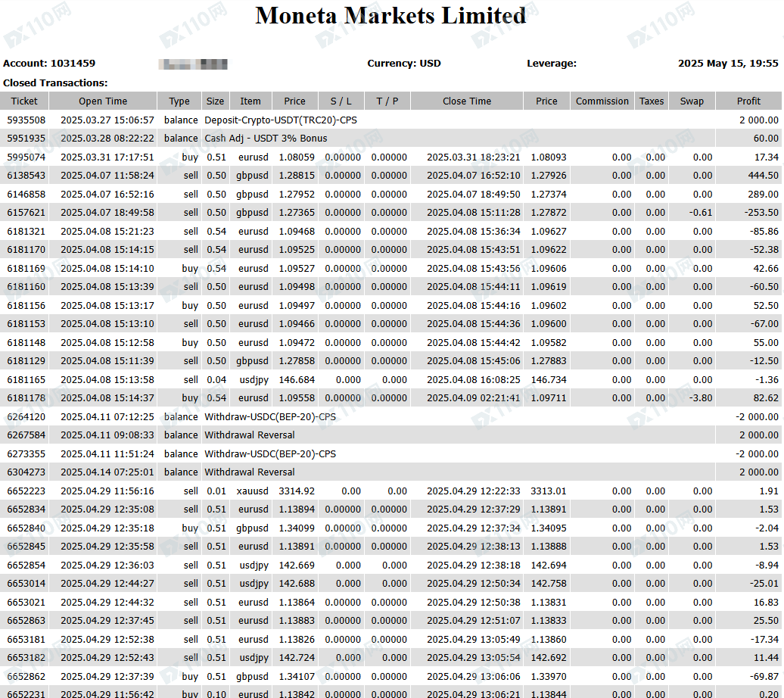Click the 60.00 bonus profit value

tap(766, 138)
